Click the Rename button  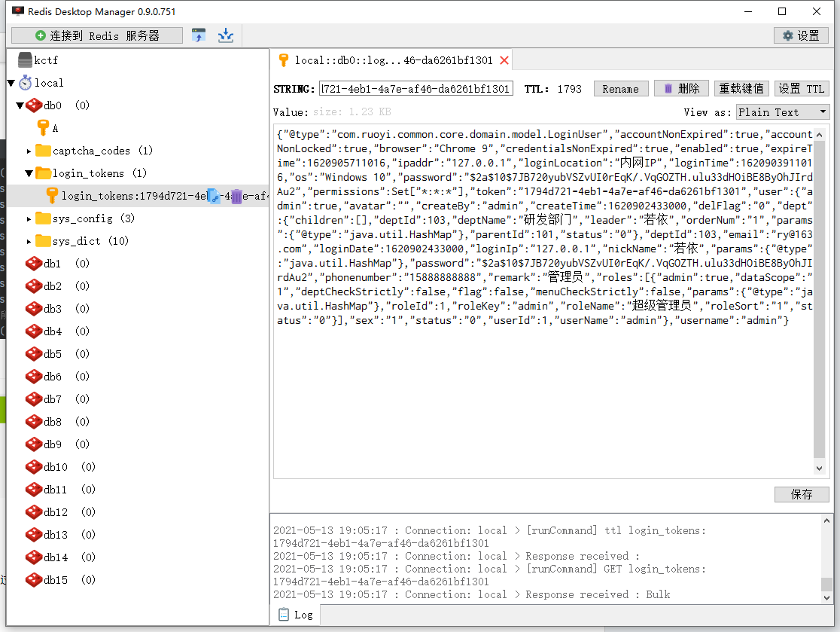[x=621, y=88]
